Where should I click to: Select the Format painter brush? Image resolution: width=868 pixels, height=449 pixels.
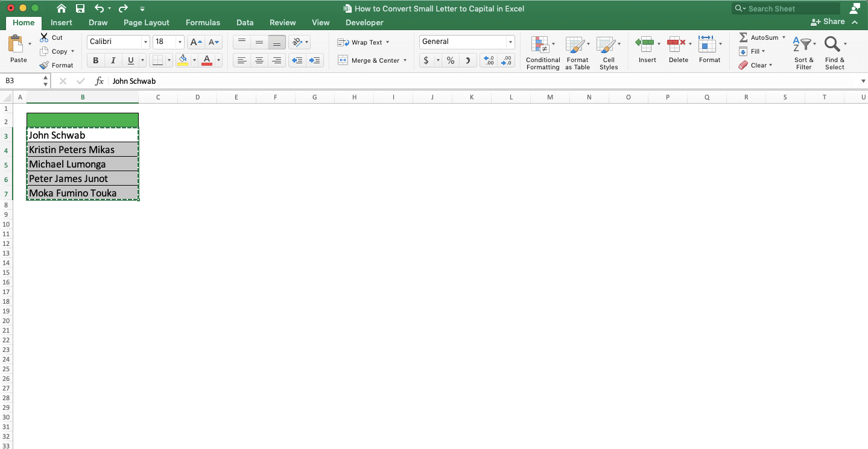[44, 65]
